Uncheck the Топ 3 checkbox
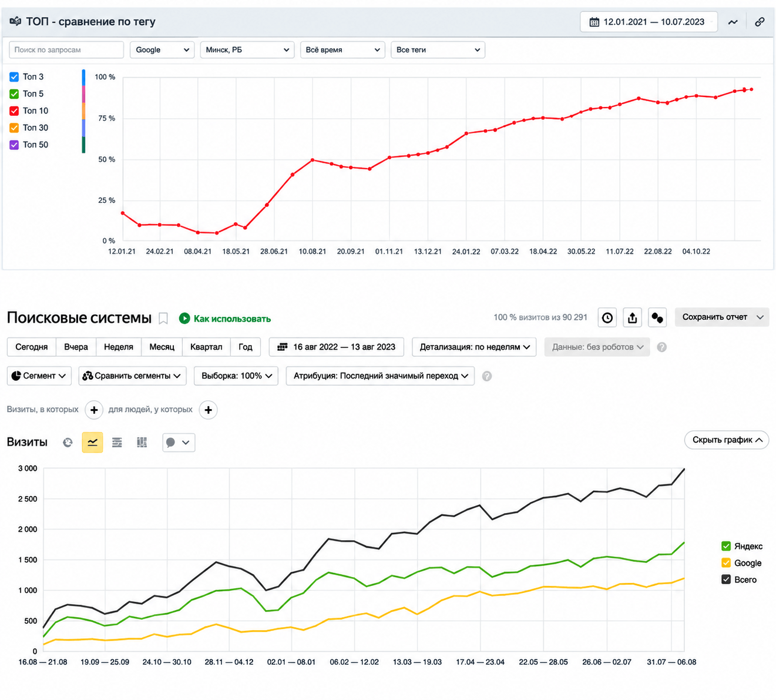Screen dimensions: 776x700 [x=14, y=77]
